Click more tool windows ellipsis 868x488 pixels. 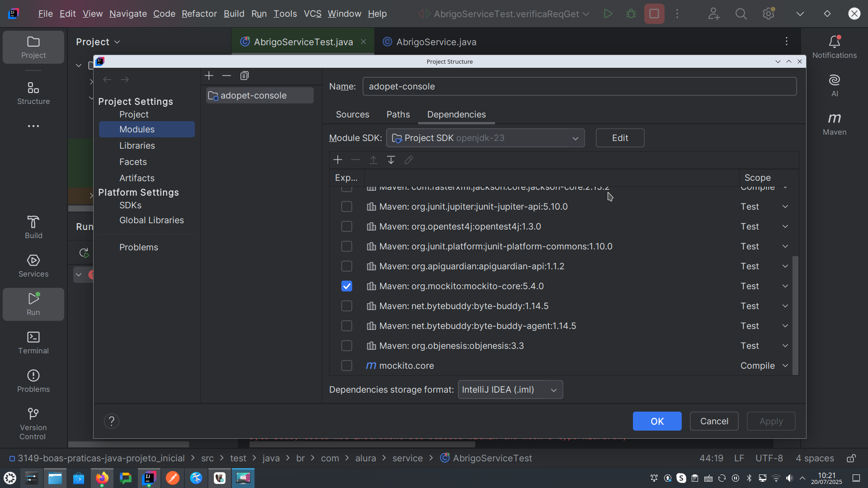point(33,126)
